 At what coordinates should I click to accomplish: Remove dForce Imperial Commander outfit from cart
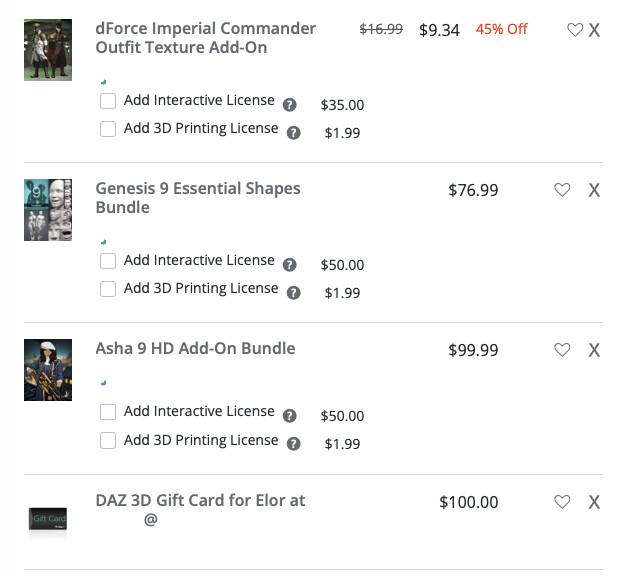tap(594, 30)
